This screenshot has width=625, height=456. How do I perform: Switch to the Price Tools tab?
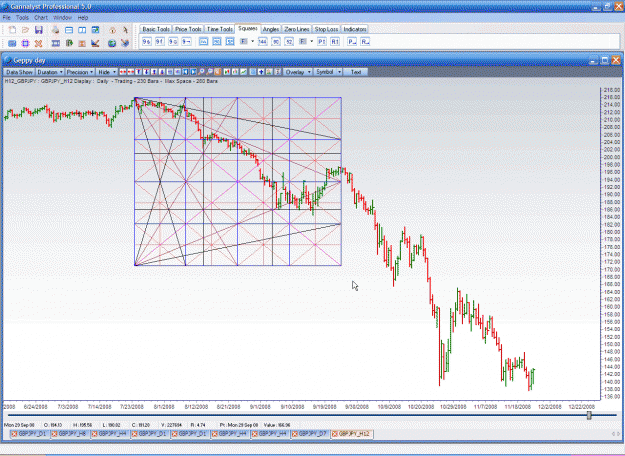coord(188,29)
